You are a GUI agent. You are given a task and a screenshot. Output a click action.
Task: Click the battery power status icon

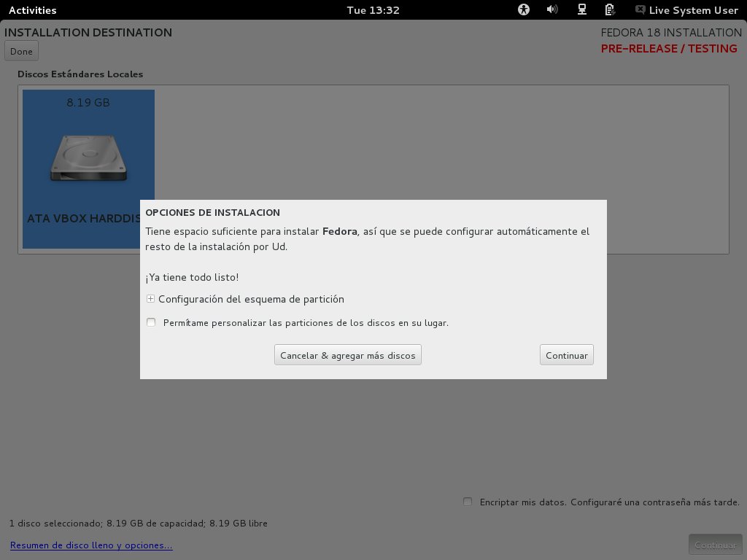(x=610, y=10)
